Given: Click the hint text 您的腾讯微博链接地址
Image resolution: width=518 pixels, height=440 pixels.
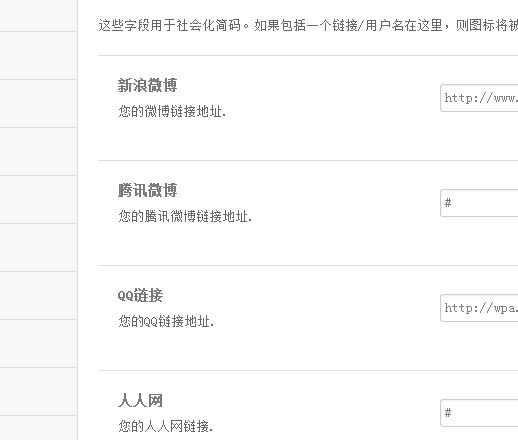Looking at the screenshot, I should (x=185, y=216).
